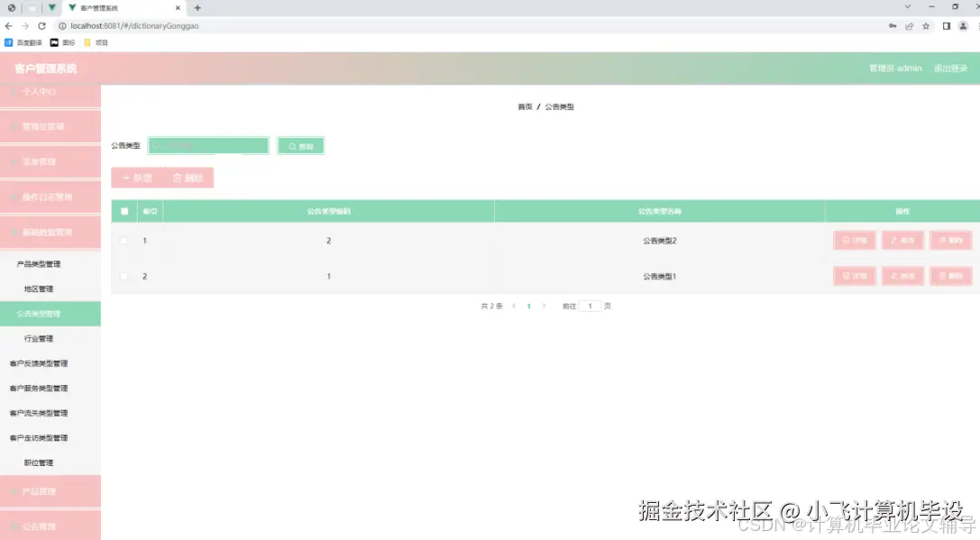Click the 公告类型2 name cell
The height and width of the screenshot is (540, 980).
(x=660, y=241)
